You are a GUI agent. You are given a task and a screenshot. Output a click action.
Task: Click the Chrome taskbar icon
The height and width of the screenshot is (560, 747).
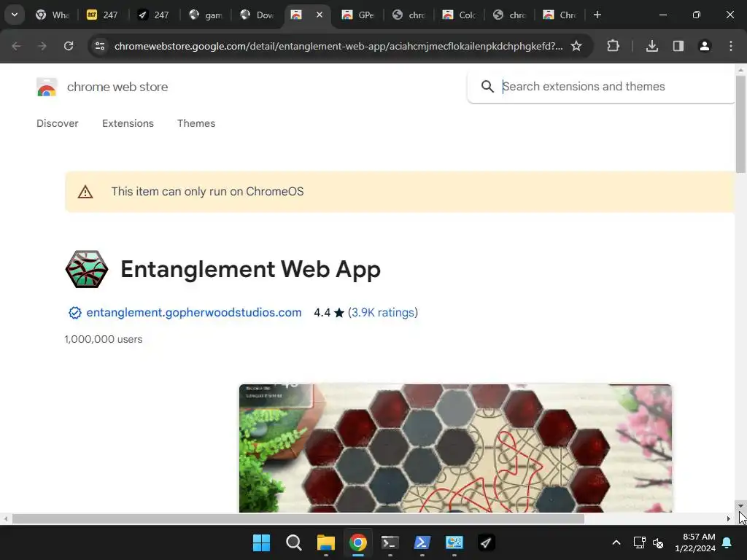click(x=357, y=542)
